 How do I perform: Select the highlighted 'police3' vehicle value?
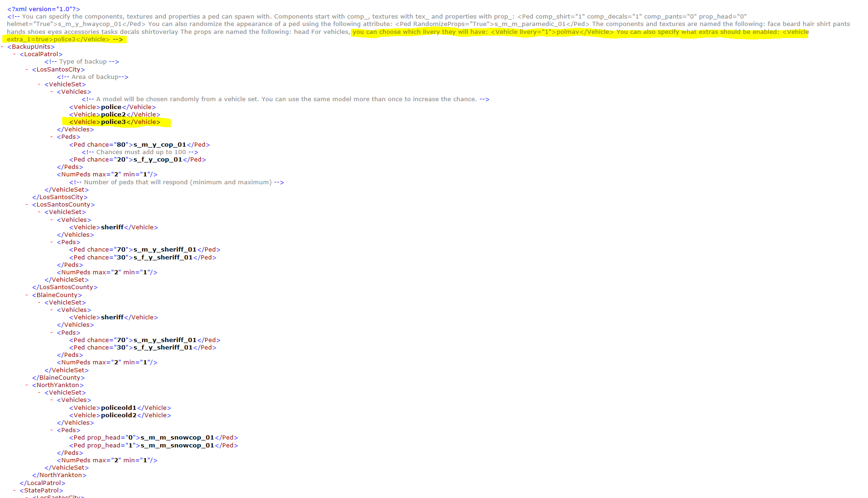113,122
